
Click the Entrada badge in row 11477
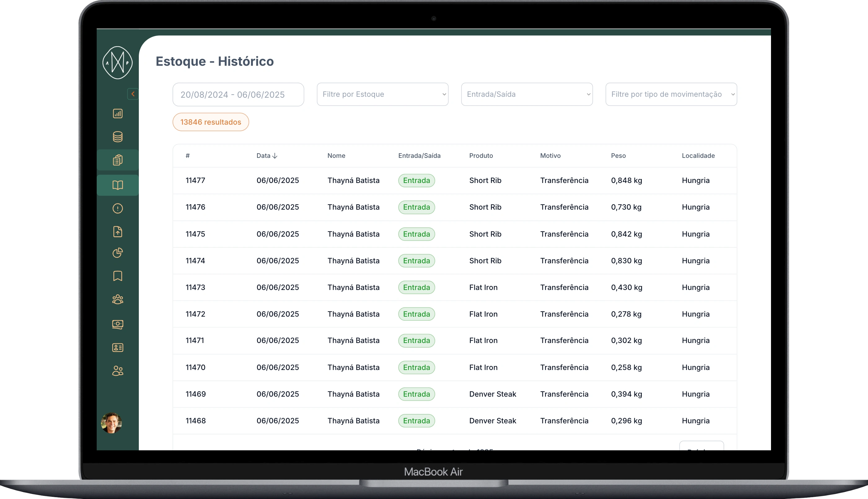pyautogui.click(x=416, y=180)
